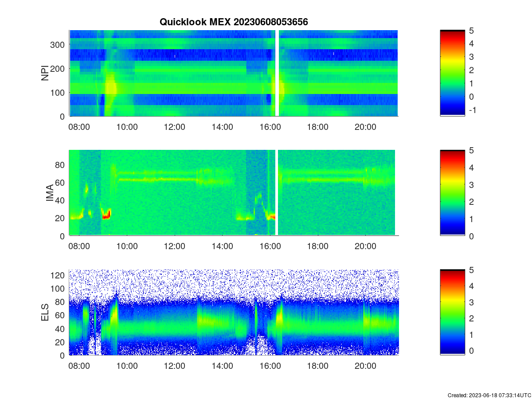Click the 10:00 tick under the ELS panel
The width and height of the screenshot is (532, 399).
(x=127, y=366)
